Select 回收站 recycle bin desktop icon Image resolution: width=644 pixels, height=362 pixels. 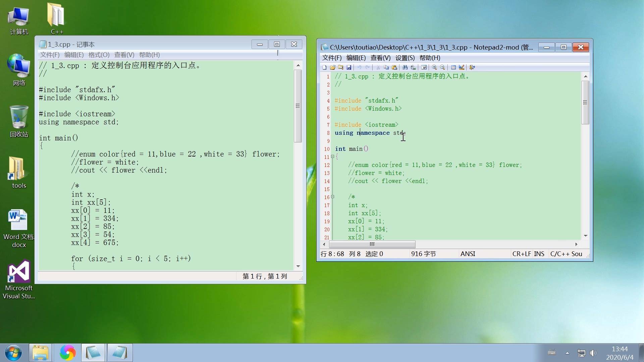coord(19,121)
